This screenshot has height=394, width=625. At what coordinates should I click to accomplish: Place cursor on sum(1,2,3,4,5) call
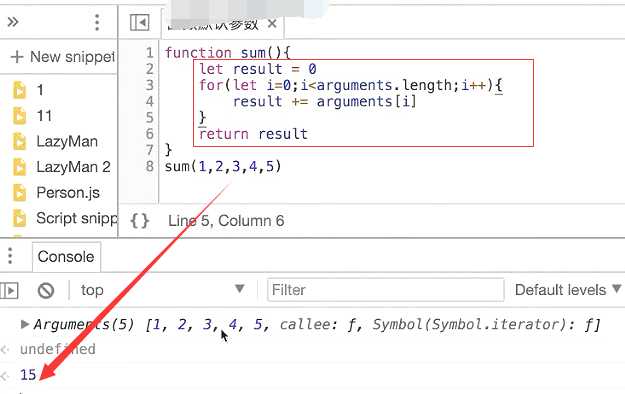[223, 166]
